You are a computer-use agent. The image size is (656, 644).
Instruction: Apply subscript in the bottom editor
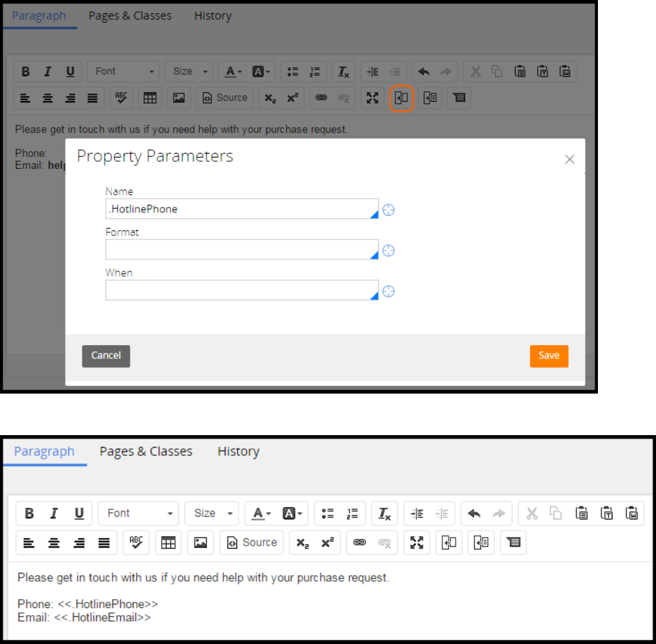[303, 543]
